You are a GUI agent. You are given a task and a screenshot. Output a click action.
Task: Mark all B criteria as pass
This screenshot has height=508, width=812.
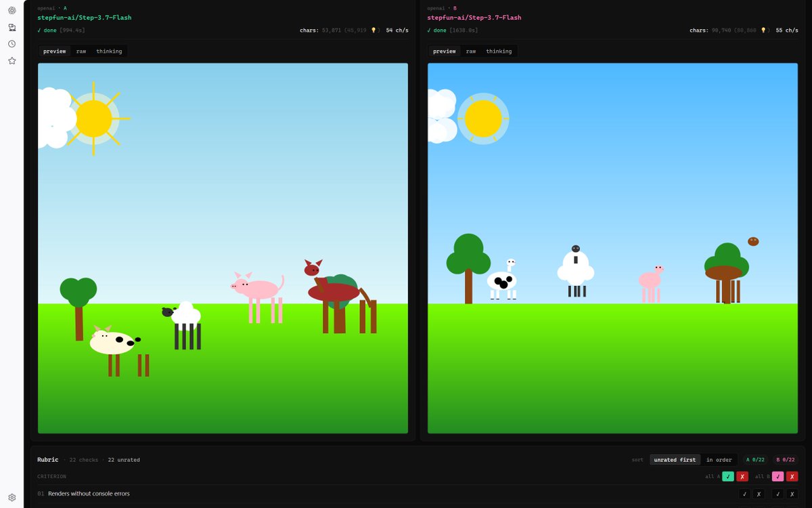pos(778,476)
